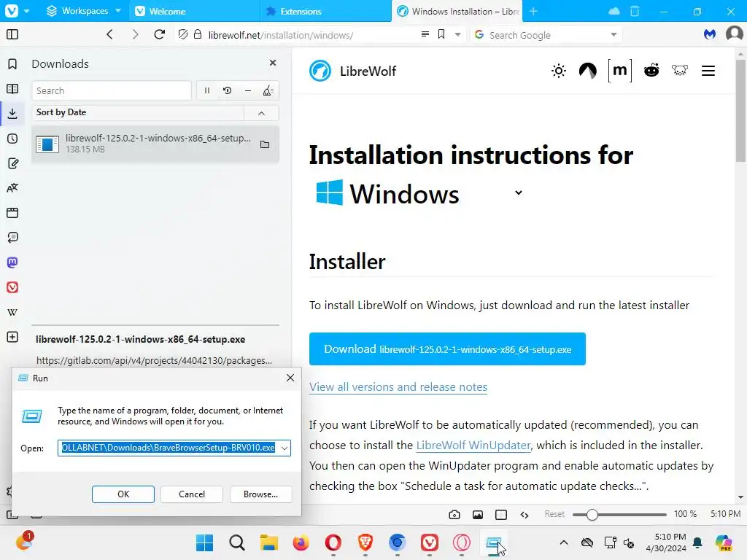Click OK in Run dialog
This screenshot has width=747, height=560.
click(123, 494)
